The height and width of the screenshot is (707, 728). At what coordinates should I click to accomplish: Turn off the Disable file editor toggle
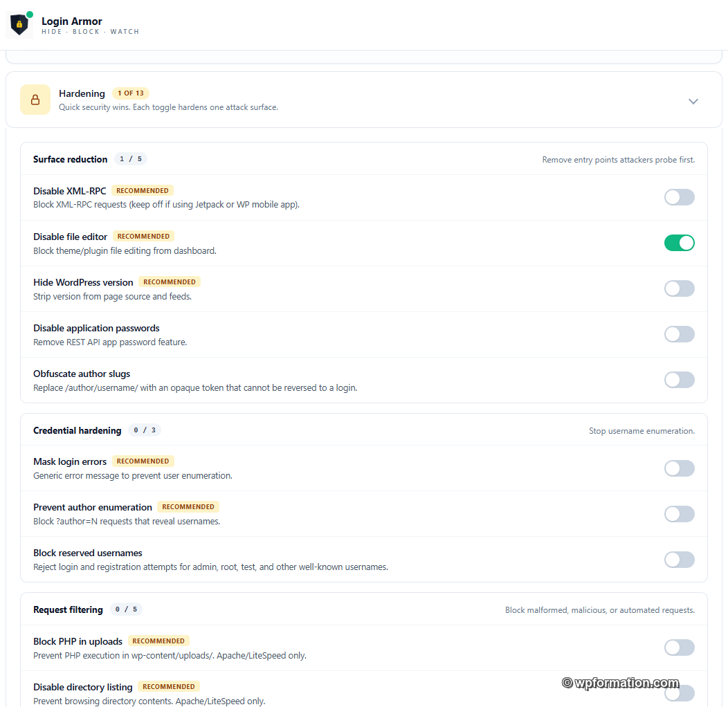(680, 243)
